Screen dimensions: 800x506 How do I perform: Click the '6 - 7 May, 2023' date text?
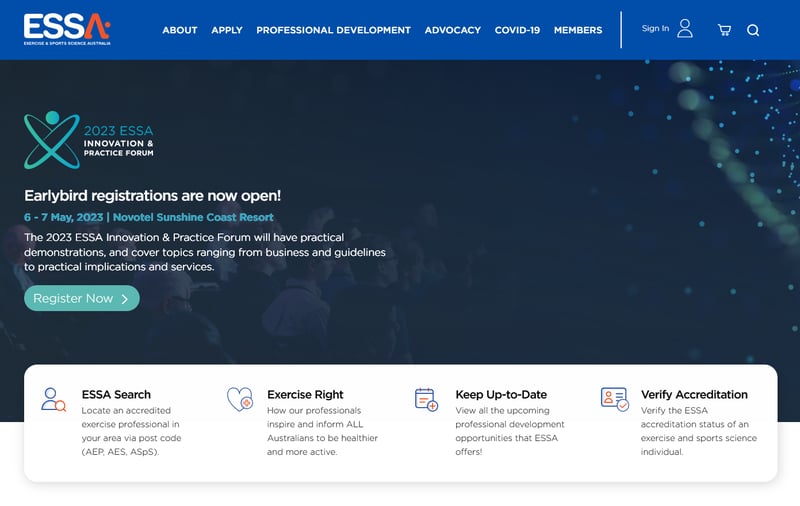coord(63,217)
